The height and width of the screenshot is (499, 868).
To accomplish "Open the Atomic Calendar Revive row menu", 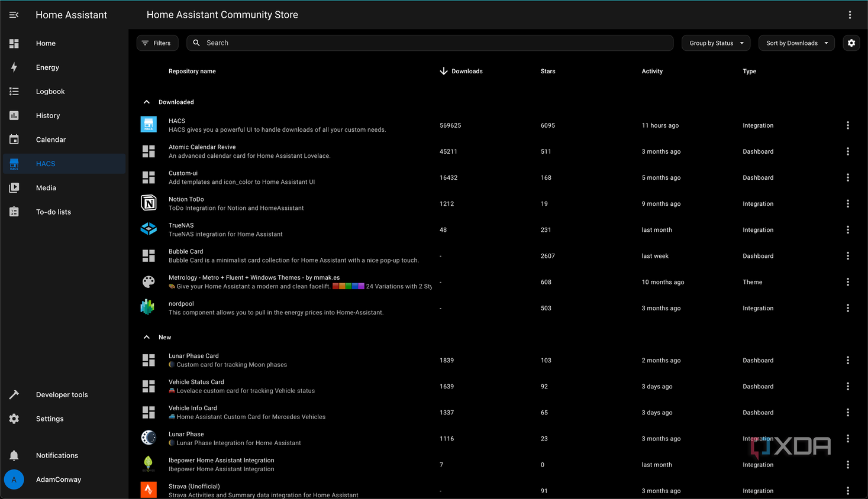I will pos(847,151).
